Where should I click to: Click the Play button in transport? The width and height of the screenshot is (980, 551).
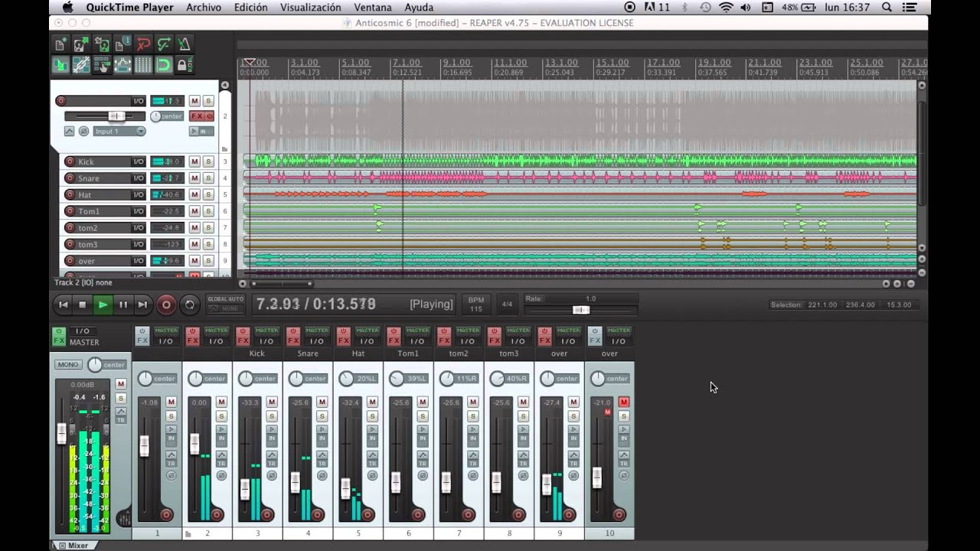[103, 305]
